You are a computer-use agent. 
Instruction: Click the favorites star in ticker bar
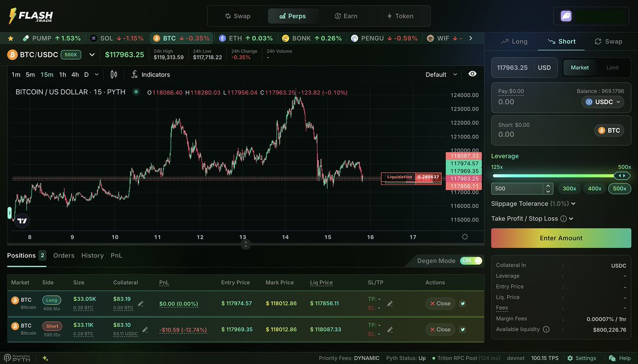tap(11, 38)
